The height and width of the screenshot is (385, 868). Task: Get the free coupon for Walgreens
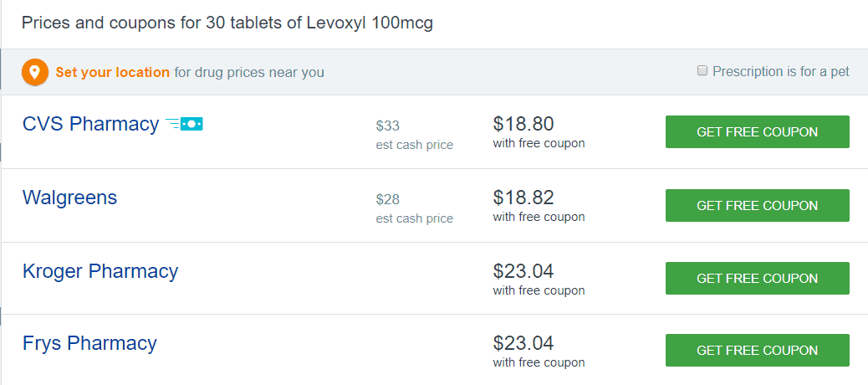pyautogui.click(x=758, y=206)
